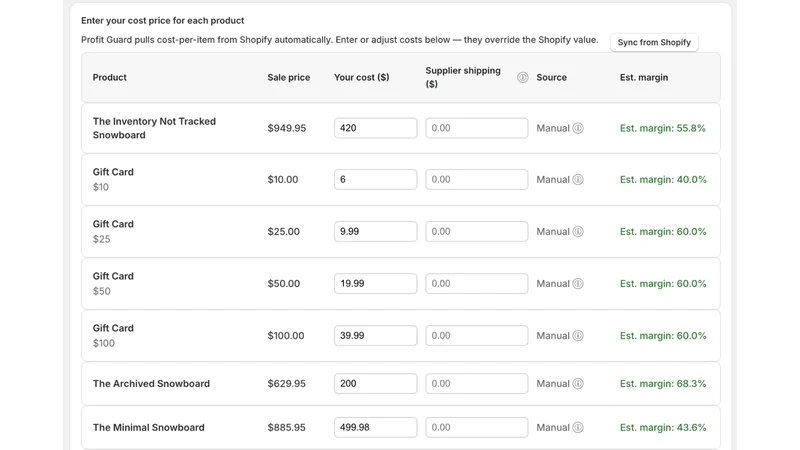
Task: Click the Source column header
Action: pyautogui.click(x=552, y=78)
